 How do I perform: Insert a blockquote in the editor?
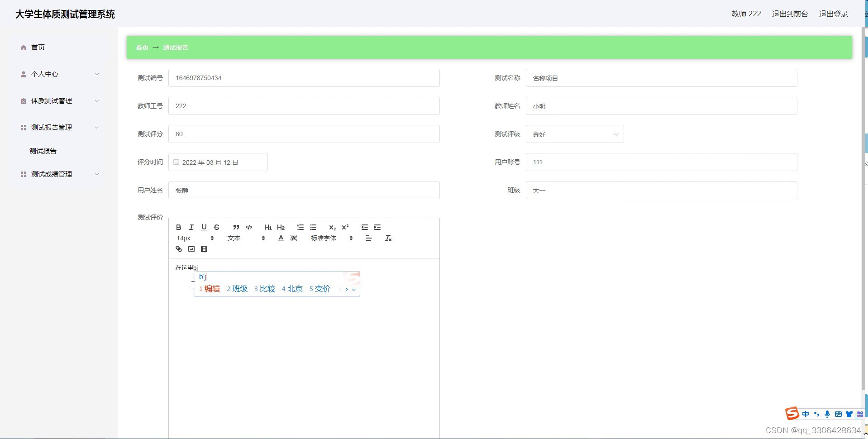pos(236,227)
